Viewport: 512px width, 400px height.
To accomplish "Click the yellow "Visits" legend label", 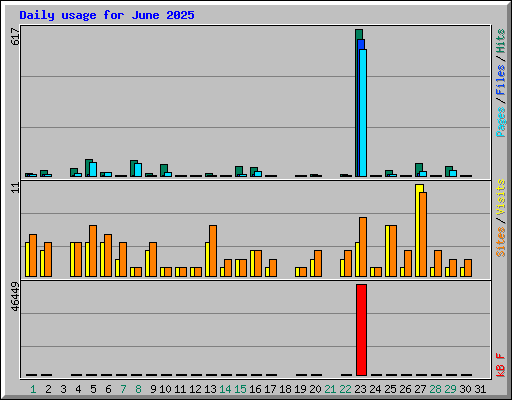I will pos(501,197).
